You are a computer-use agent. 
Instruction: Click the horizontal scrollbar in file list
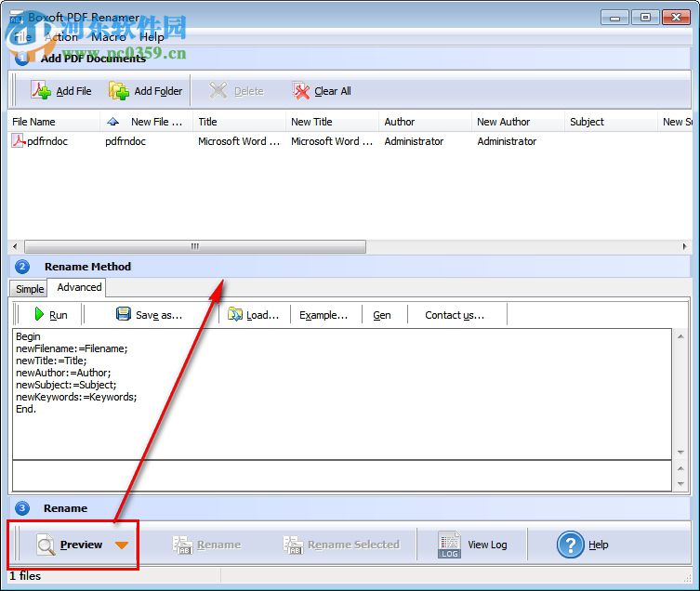pyautogui.click(x=195, y=247)
